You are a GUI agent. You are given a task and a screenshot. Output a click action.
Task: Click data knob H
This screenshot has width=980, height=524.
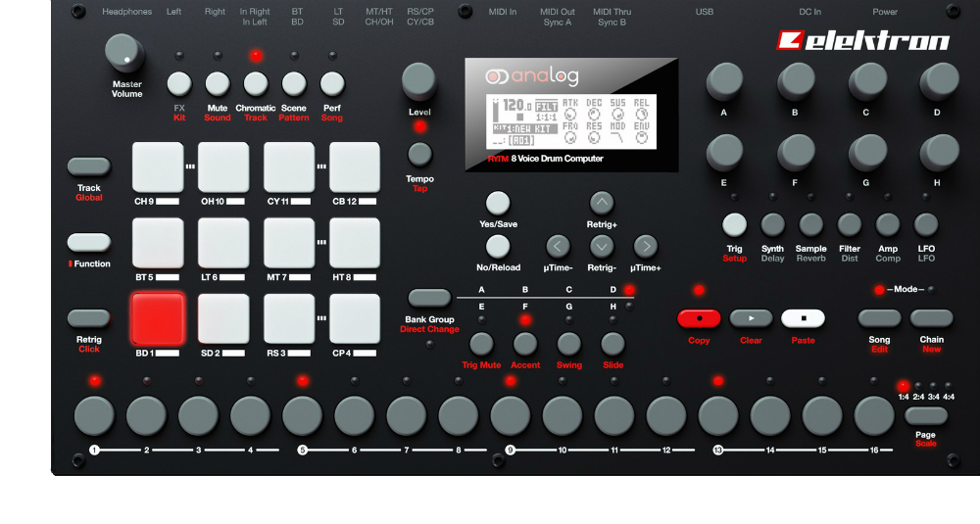pos(940,153)
